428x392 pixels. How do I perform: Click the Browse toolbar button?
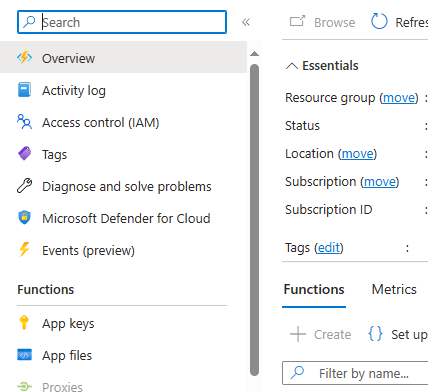click(x=322, y=22)
